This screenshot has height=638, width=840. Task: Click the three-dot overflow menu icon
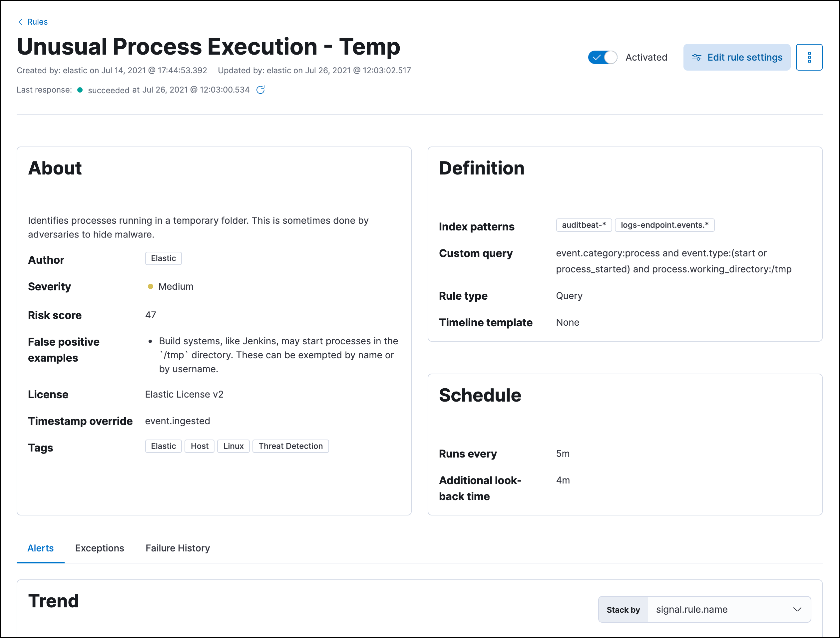pos(810,57)
